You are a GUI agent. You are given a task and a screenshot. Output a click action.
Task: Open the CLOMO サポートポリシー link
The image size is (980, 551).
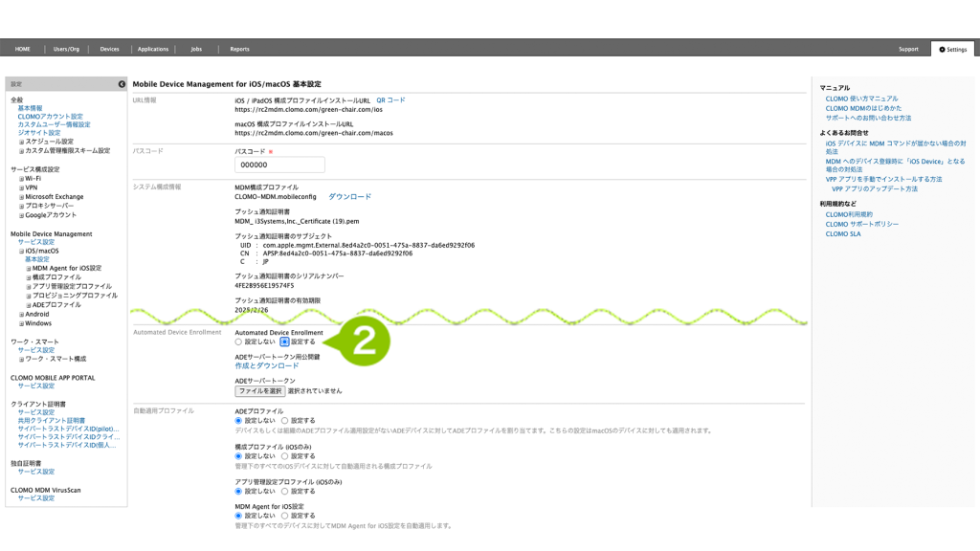pyautogui.click(x=862, y=224)
